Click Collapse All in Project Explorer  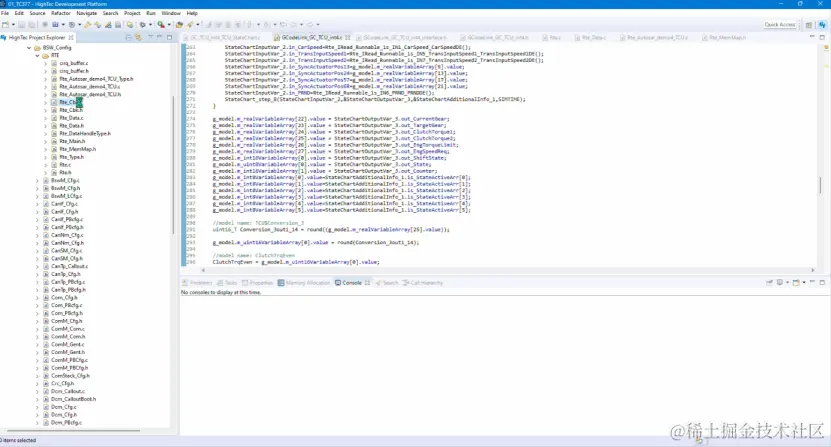click(x=128, y=37)
